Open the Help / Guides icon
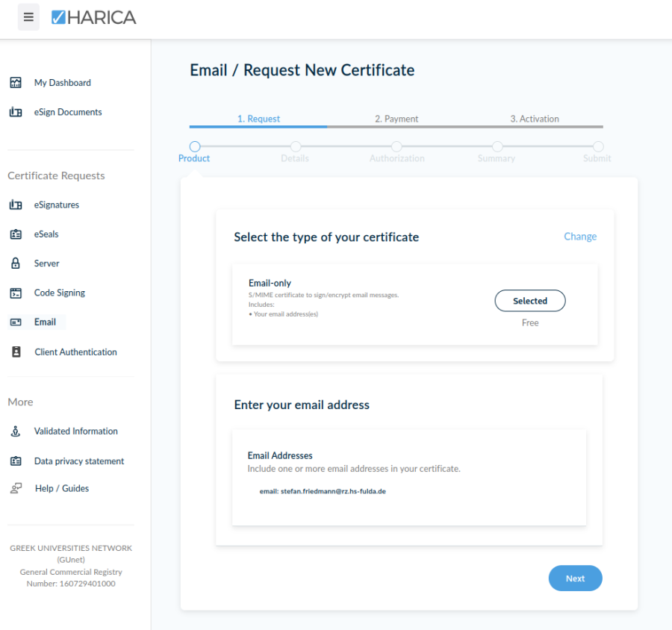This screenshot has width=672, height=630. point(16,488)
